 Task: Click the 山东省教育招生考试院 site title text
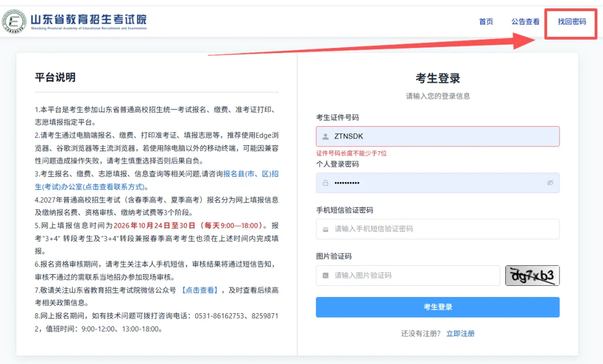tap(88, 19)
